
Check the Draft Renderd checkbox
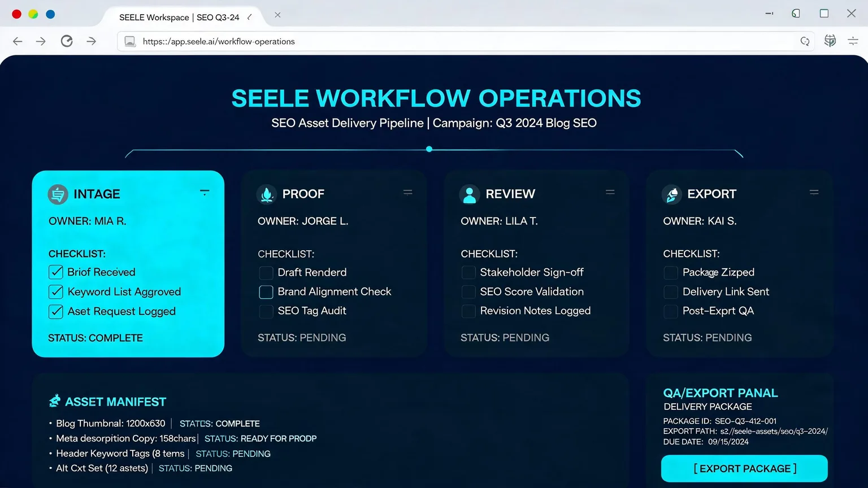click(266, 273)
